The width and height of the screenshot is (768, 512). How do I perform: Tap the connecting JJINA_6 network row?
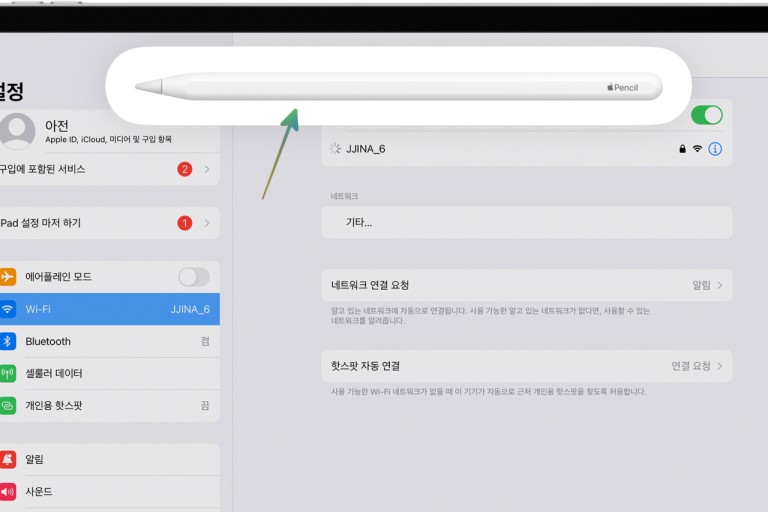click(527, 149)
